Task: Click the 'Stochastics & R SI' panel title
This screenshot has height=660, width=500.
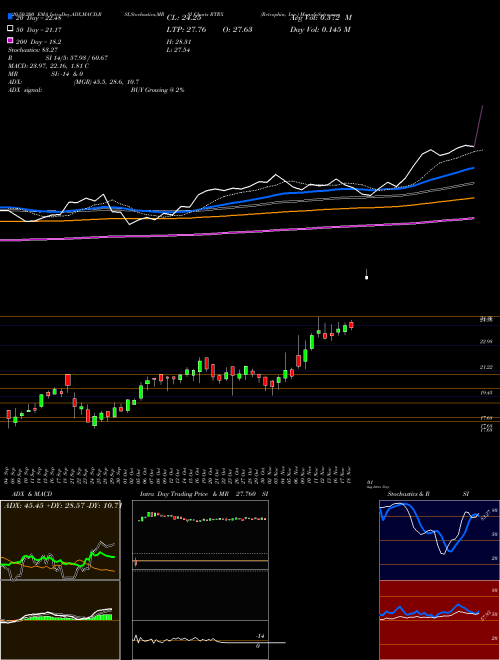Action: 428,494
